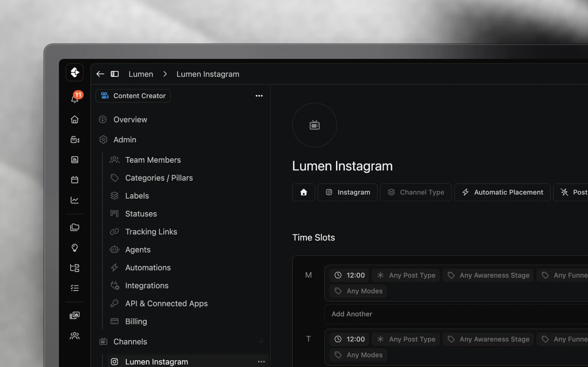Click the Lumen breadcrumb
This screenshot has height=367, width=588.
tap(141, 74)
